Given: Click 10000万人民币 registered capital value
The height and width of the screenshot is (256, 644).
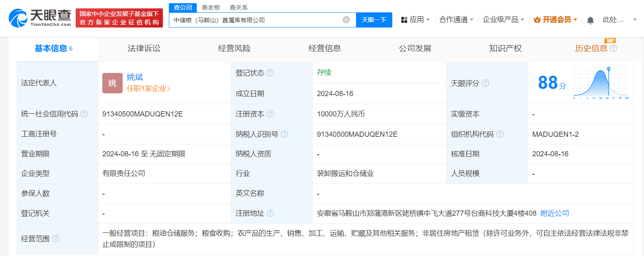Looking at the screenshot, I should coord(341,114).
